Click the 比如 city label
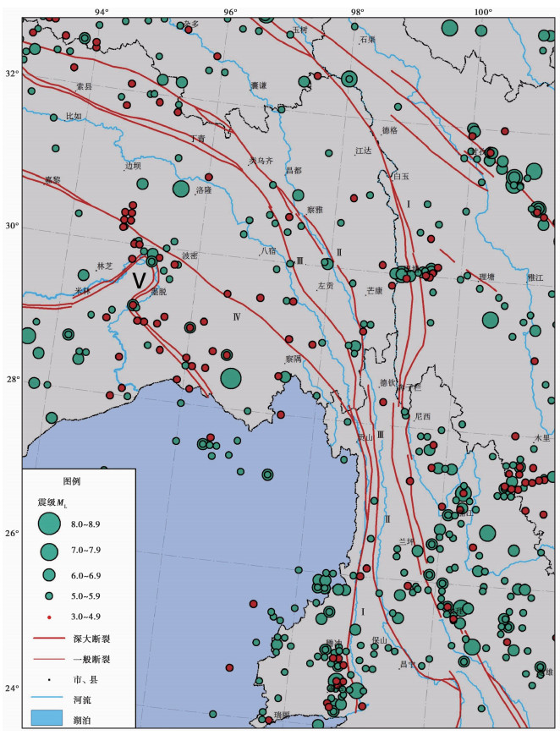Viewport: 560px width, 735px height. coord(74,116)
